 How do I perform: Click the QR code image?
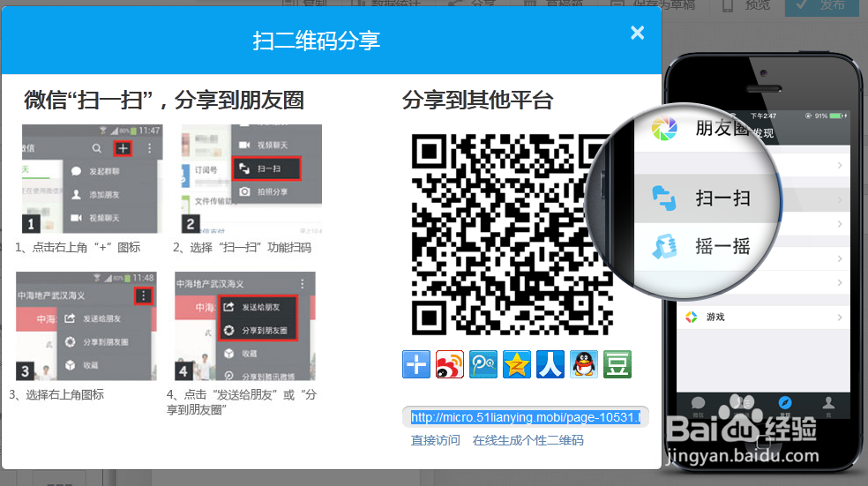512,234
